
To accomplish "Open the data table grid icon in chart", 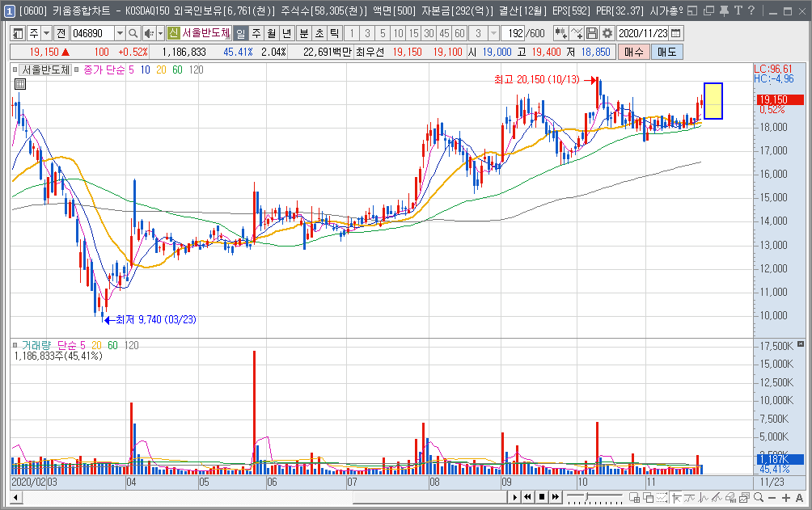I will (x=20, y=84).
